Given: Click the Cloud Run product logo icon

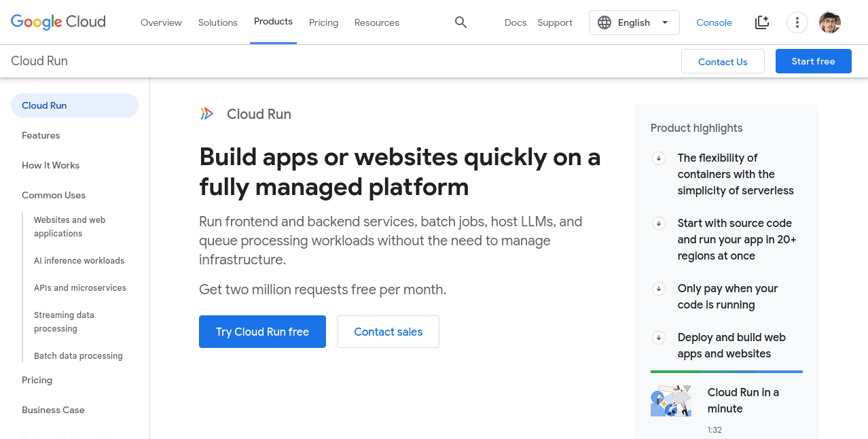Looking at the screenshot, I should [207, 114].
